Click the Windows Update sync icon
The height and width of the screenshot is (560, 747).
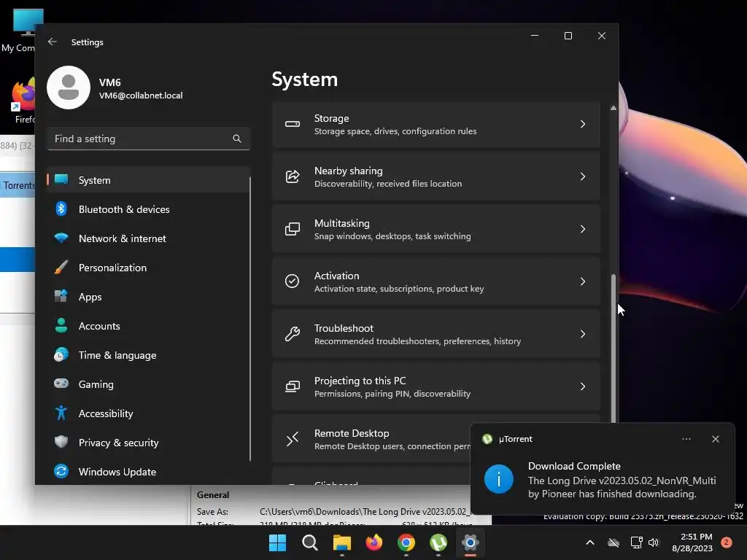point(61,472)
